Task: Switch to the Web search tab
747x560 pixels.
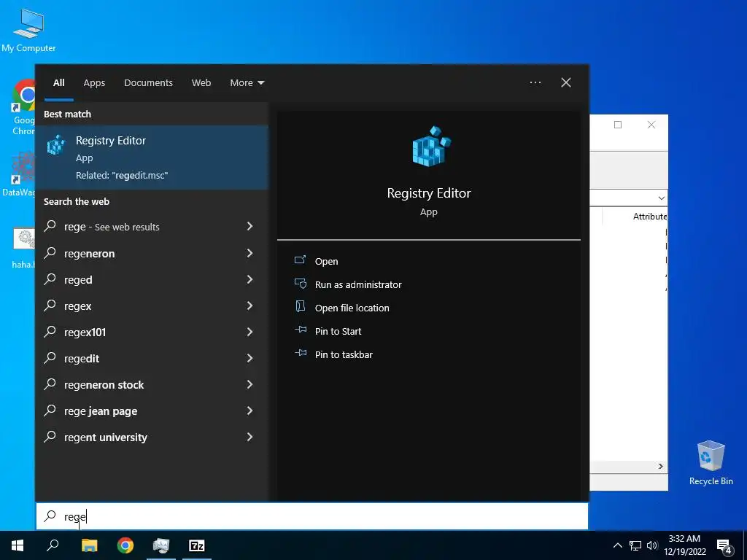Action: (201, 82)
